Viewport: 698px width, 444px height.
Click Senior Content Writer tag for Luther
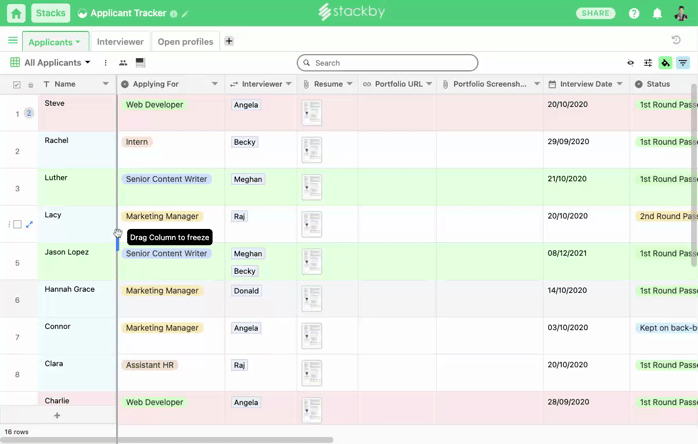pos(166,179)
